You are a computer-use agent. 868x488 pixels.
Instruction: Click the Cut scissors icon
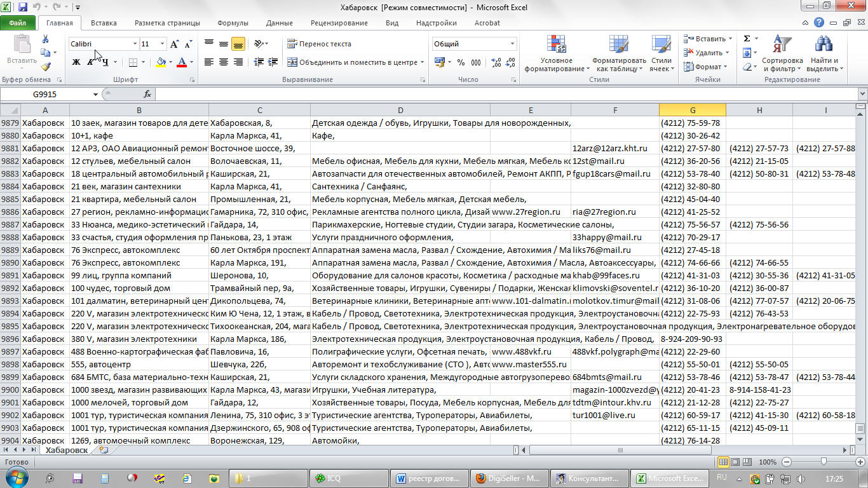click(x=46, y=40)
